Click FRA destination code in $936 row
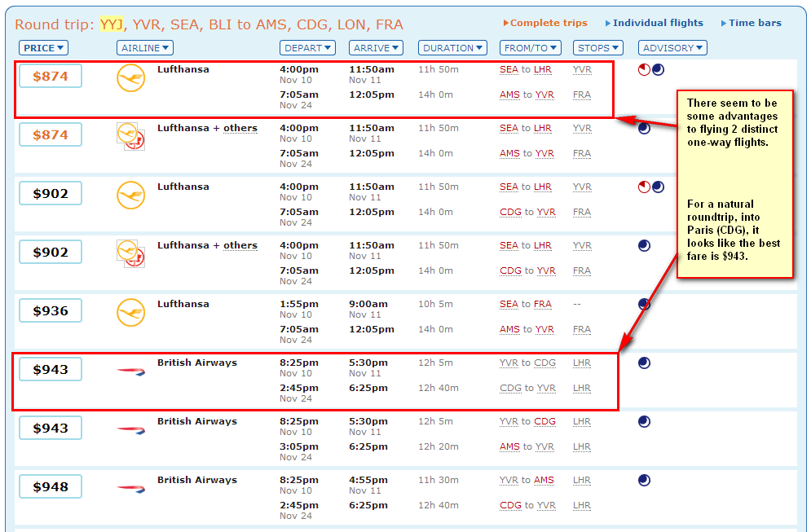 pos(543,305)
